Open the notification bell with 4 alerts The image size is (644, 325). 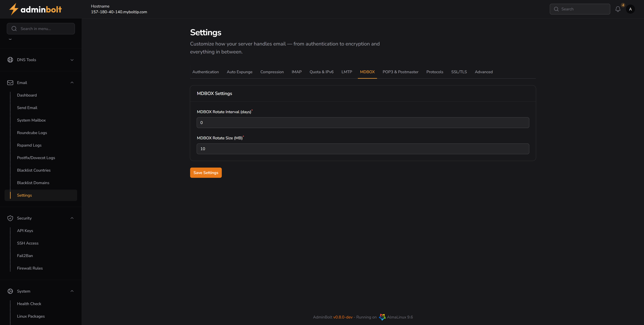[x=618, y=9]
